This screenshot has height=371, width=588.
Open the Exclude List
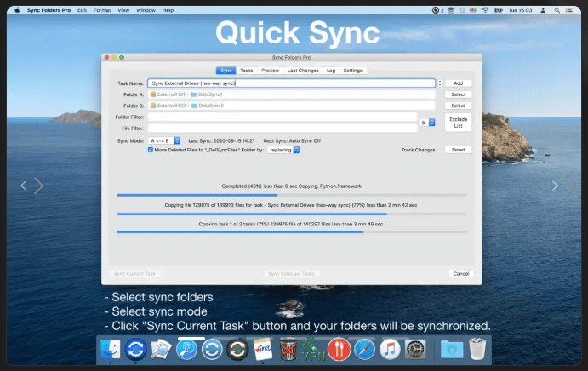[459, 123]
